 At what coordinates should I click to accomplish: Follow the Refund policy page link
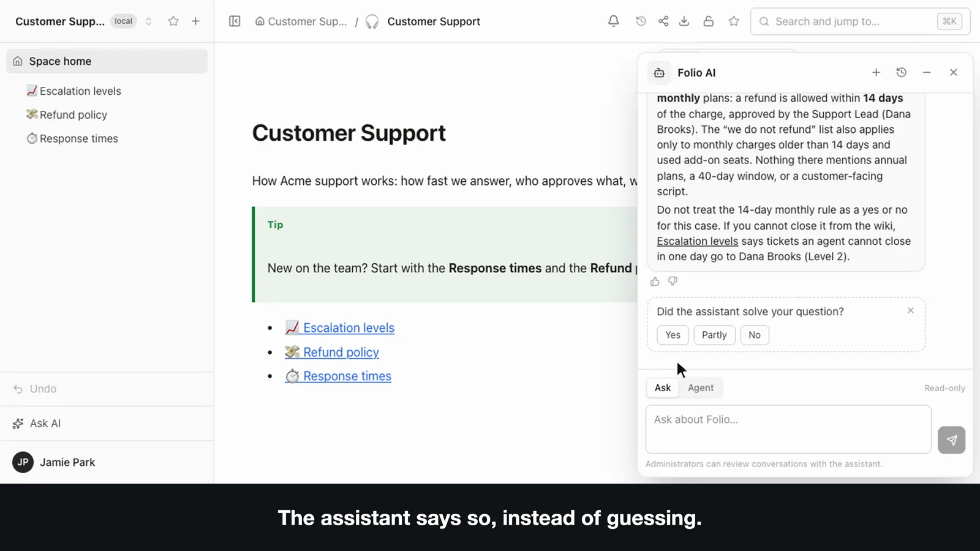[x=332, y=352]
